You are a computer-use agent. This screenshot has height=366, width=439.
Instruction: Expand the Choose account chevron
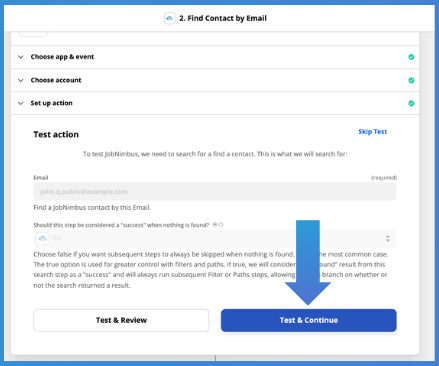[x=21, y=80]
